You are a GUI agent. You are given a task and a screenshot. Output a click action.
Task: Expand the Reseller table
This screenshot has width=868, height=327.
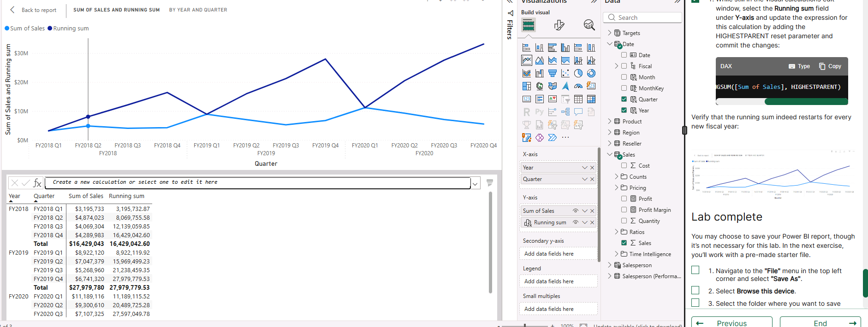tap(610, 143)
